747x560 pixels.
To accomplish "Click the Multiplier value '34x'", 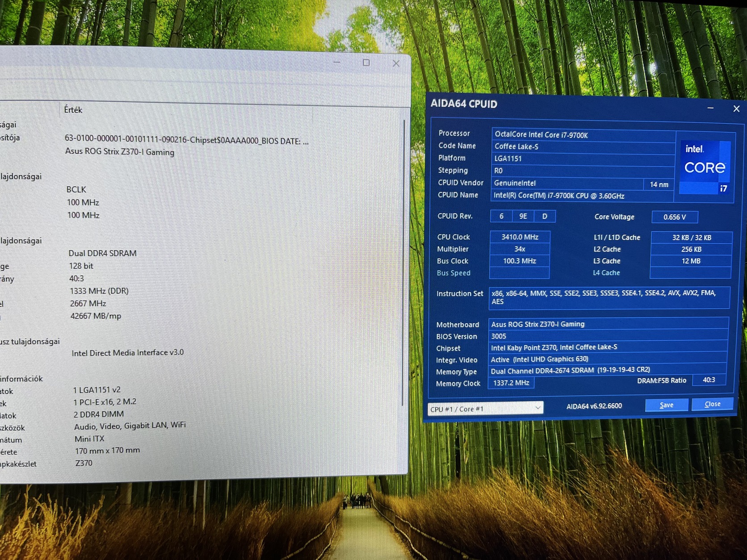I will click(x=520, y=249).
